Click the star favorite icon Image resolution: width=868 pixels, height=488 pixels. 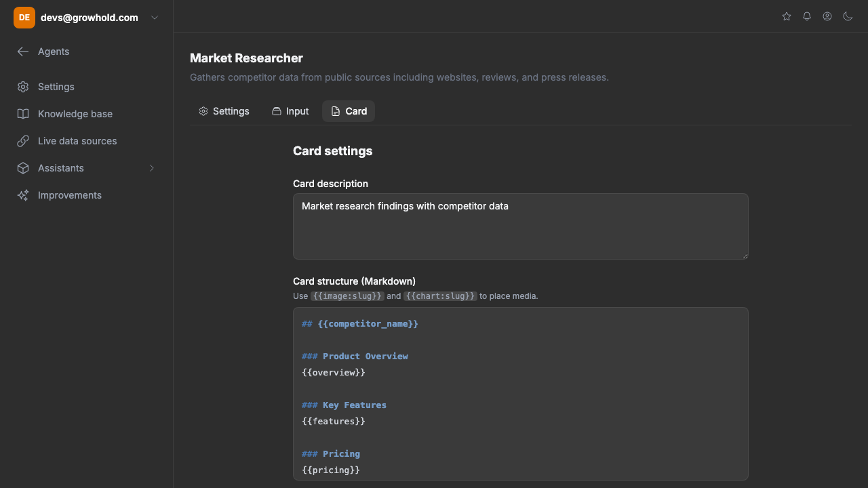coord(787,16)
